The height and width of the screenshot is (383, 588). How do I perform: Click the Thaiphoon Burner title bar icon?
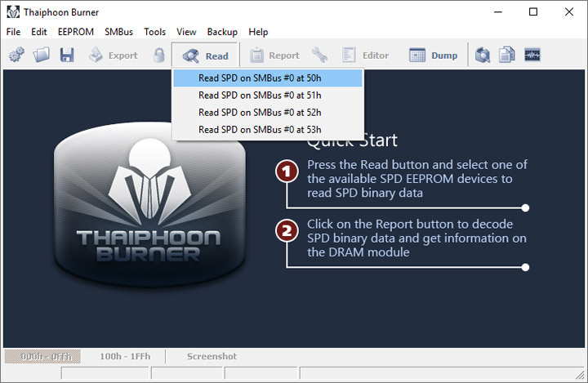[13, 12]
